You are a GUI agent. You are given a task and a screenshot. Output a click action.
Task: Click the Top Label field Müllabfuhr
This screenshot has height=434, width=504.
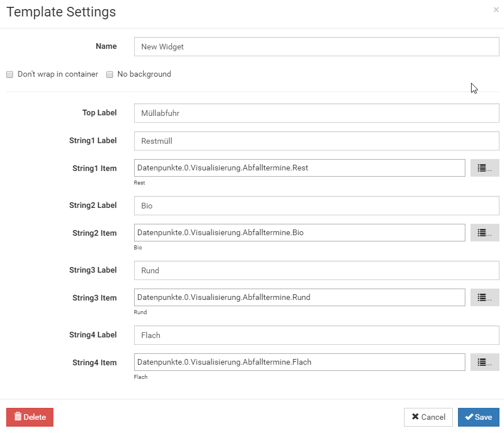(316, 113)
